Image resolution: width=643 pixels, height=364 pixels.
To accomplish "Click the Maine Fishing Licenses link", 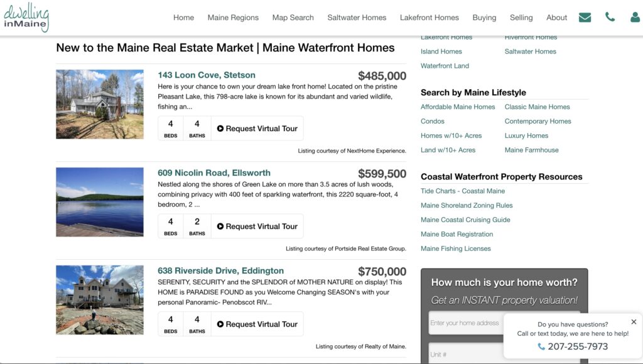I will tap(455, 249).
